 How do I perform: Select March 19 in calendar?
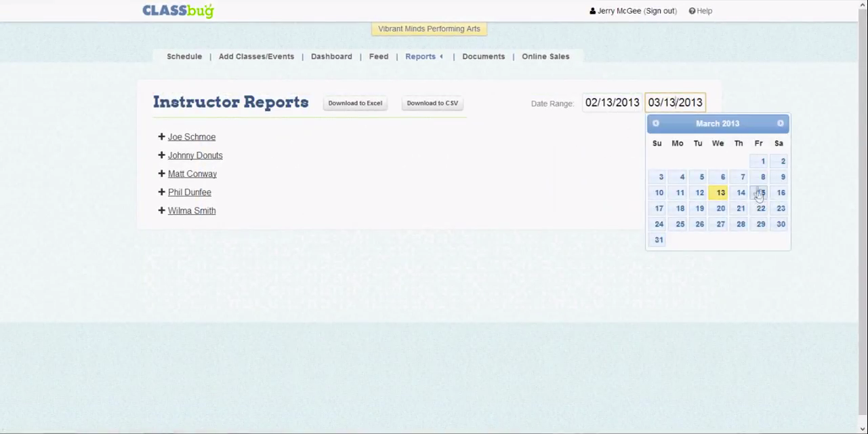(x=698, y=208)
